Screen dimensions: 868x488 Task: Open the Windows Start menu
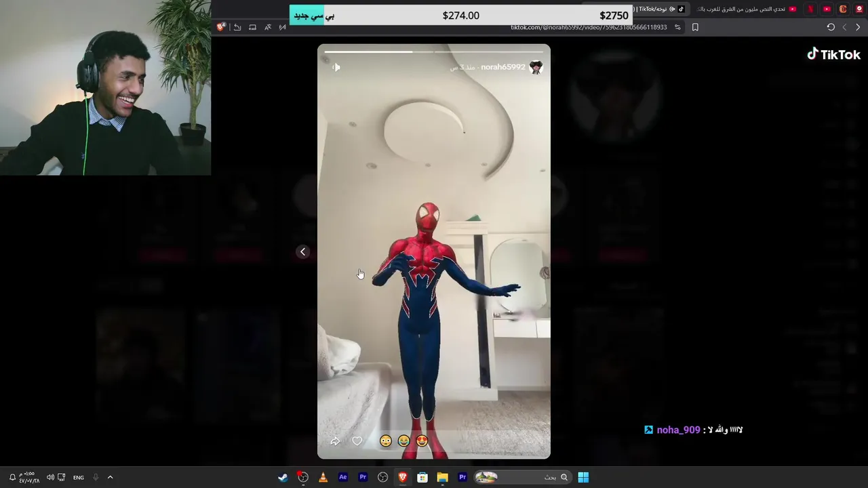coord(583,477)
